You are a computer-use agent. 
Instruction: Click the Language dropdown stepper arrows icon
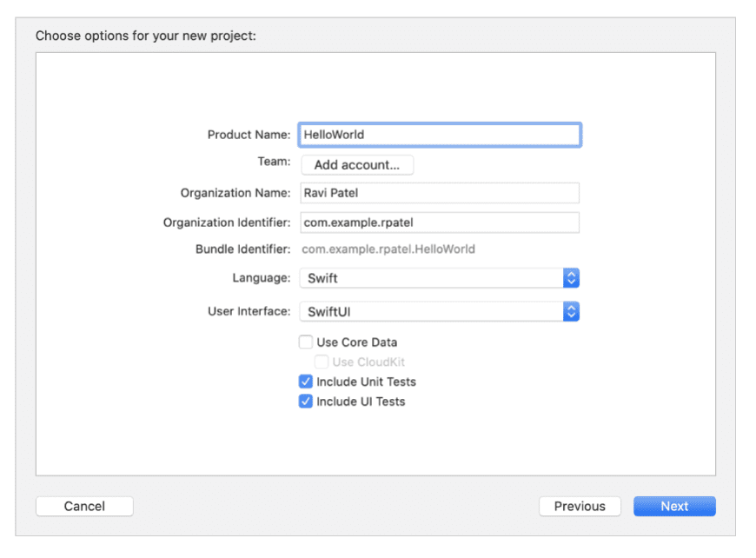(571, 277)
